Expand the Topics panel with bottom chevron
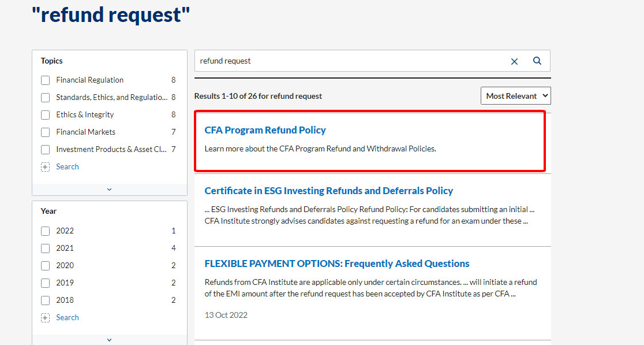Viewport: 644px width, 345px height. pos(109,190)
